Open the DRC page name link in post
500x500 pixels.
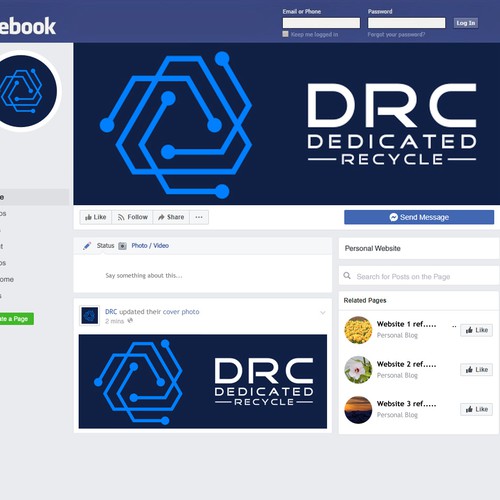click(x=111, y=312)
